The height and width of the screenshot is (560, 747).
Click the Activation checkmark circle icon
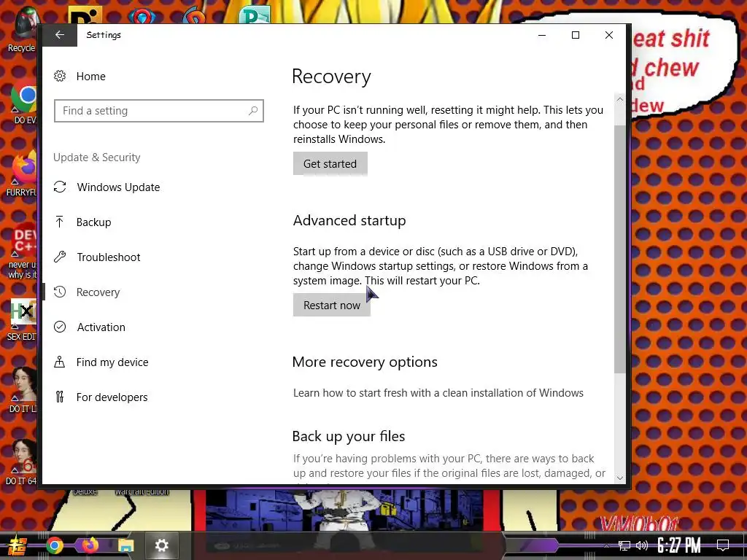[x=60, y=327]
